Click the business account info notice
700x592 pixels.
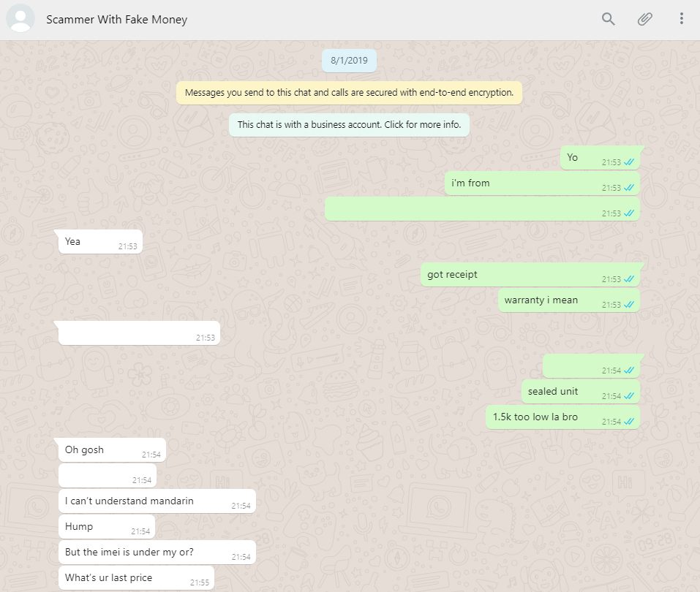pos(349,125)
